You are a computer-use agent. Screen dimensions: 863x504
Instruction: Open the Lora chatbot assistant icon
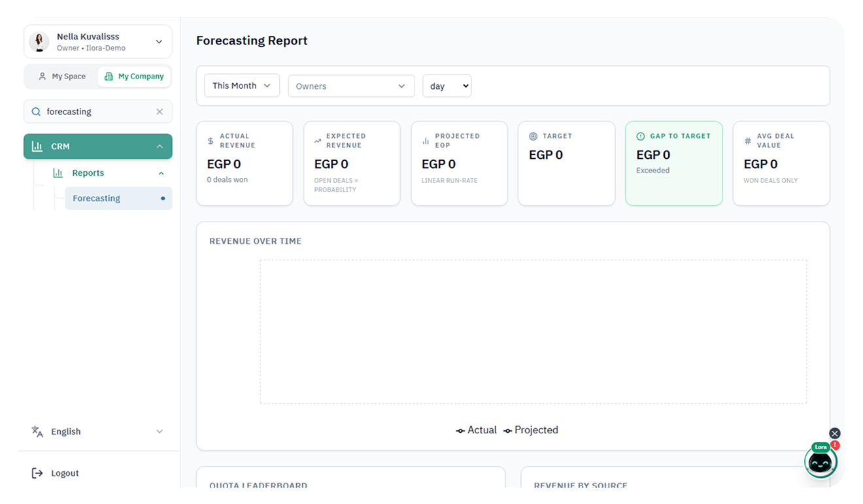821,462
